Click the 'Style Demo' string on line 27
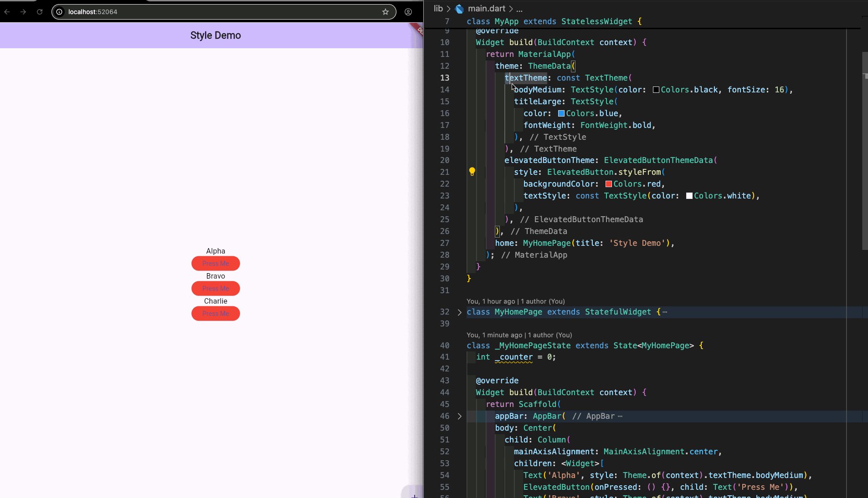This screenshot has width=868, height=498. [x=637, y=243]
